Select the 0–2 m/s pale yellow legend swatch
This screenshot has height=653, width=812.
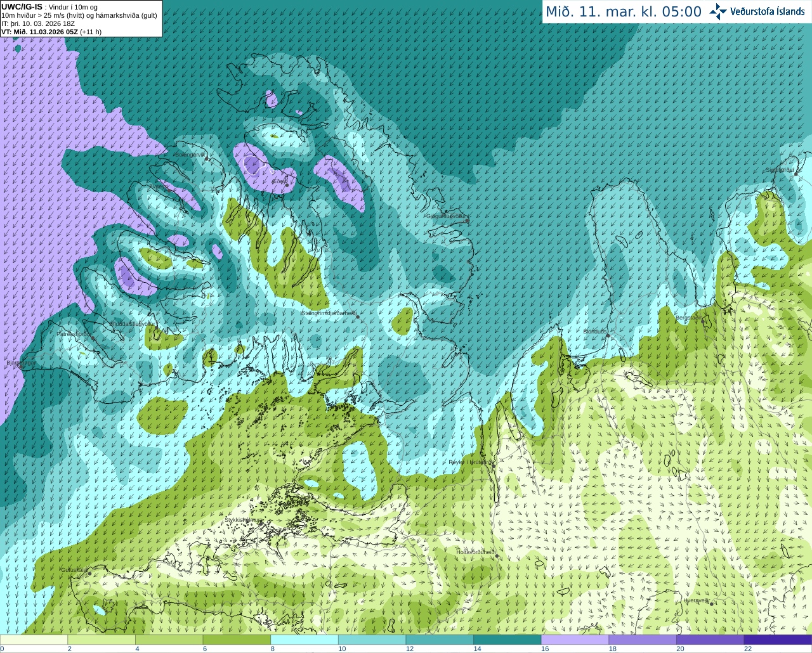34,640
